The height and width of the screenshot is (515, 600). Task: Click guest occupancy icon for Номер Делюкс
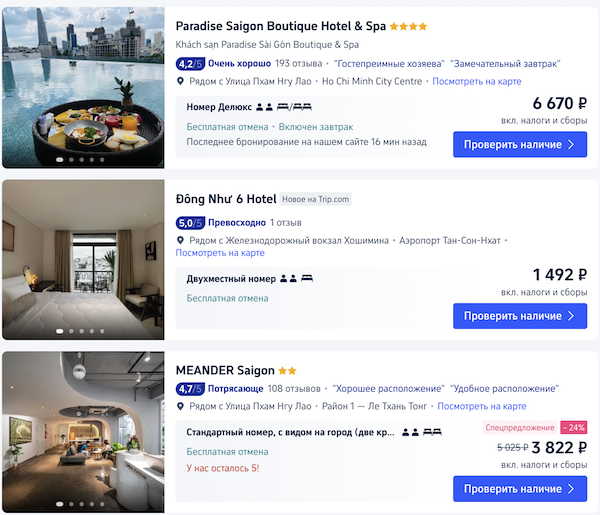pos(264,107)
